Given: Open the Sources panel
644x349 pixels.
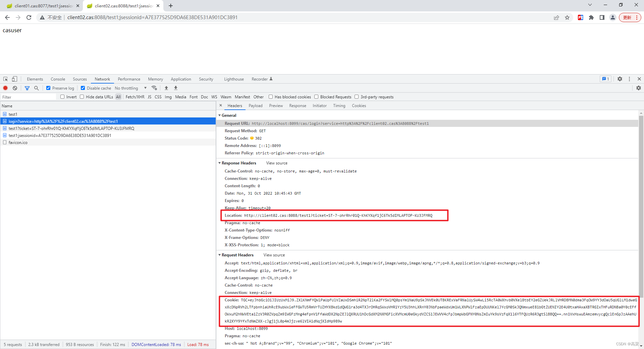Looking at the screenshot, I should [x=80, y=79].
